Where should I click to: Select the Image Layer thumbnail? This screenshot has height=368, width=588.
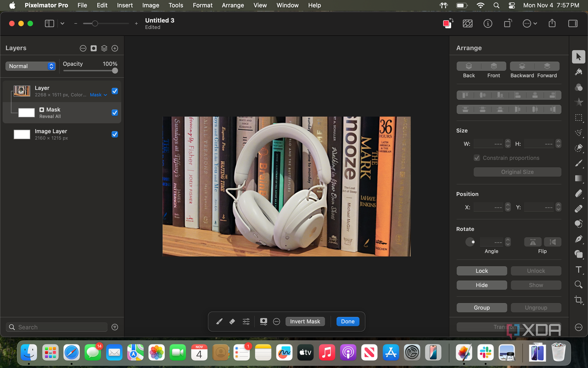(22, 134)
